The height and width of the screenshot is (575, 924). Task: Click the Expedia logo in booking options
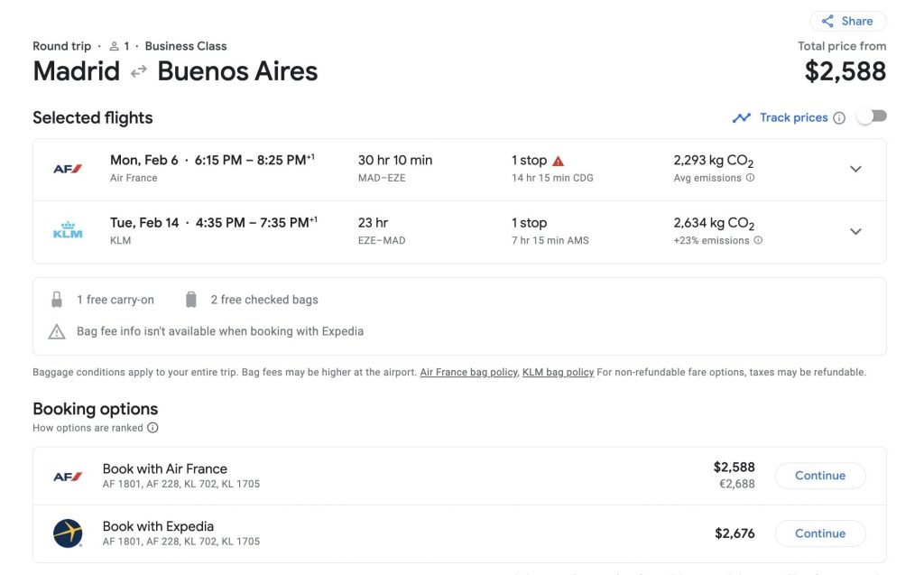(68, 533)
